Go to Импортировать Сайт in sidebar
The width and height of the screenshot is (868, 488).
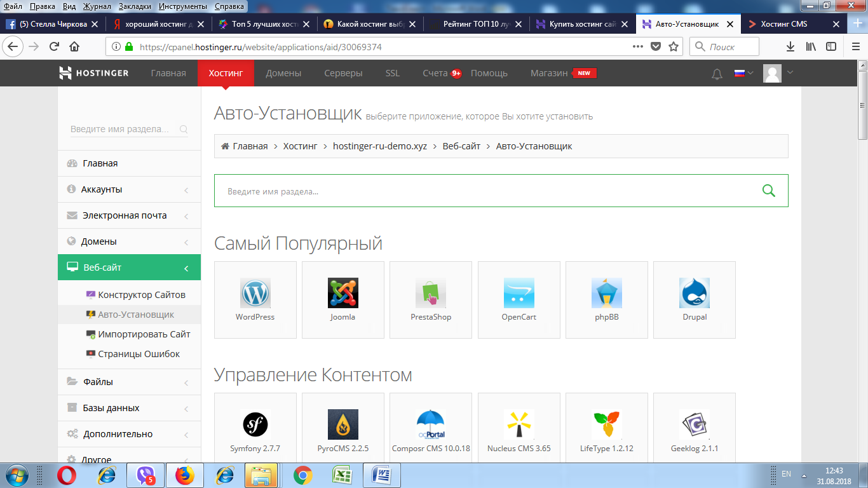[x=144, y=334]
